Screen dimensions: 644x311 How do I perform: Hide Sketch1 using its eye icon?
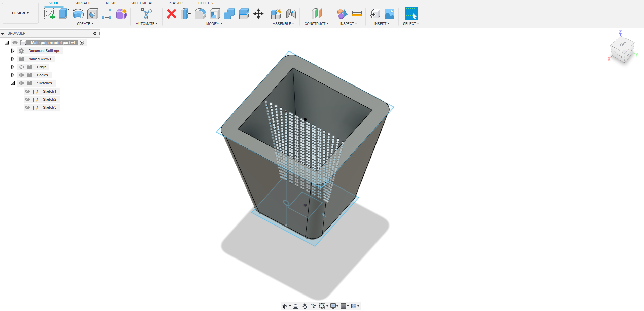pos(27,91)
